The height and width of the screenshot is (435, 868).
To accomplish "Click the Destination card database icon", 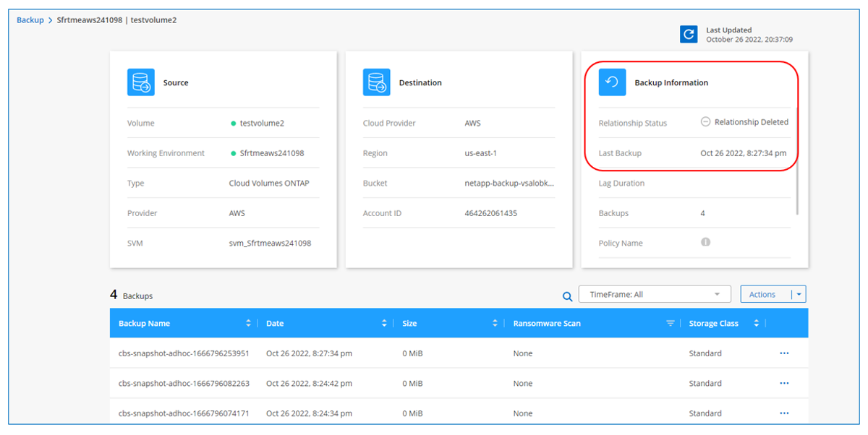I will [x=377, y=82].
